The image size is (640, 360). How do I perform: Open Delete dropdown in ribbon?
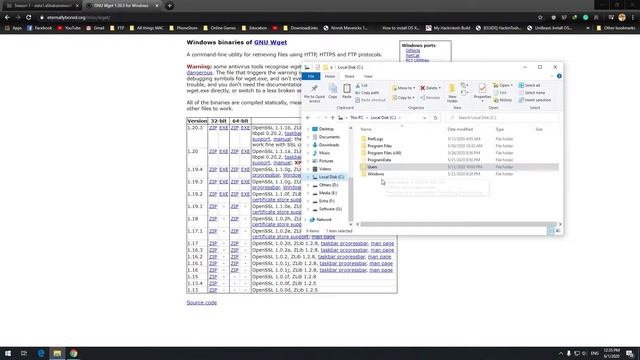tap(430, 88)
